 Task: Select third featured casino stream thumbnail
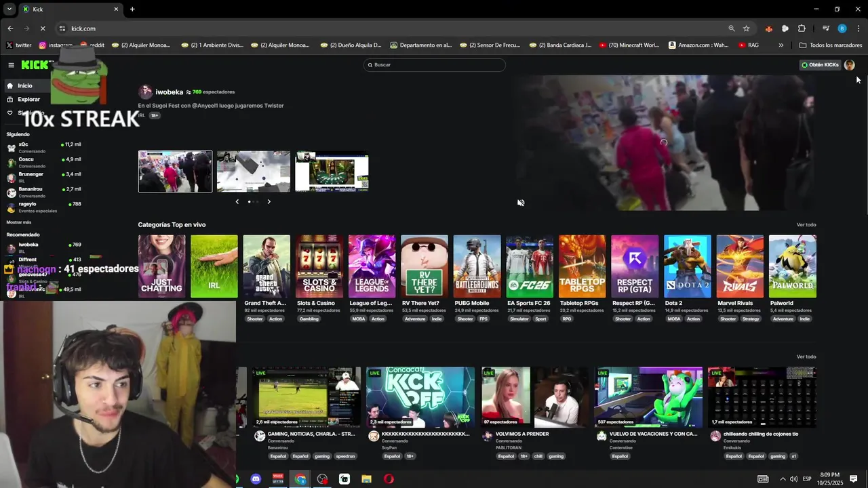pyautogui.click(x=332, y=171)
